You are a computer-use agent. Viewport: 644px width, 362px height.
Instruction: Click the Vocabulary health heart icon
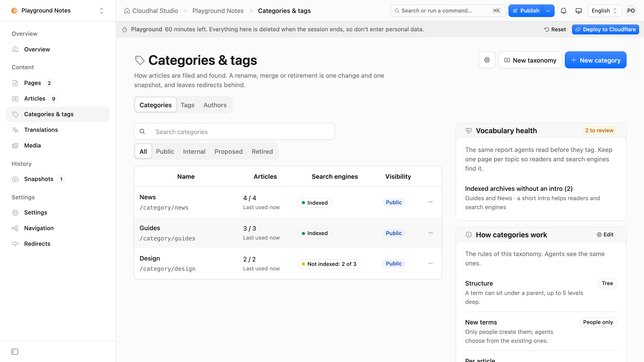[468, 130]
